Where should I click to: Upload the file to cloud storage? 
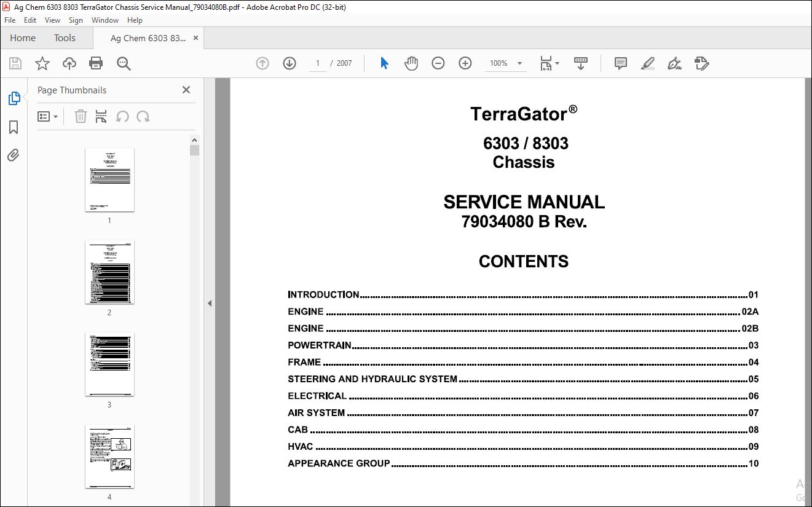69,63
